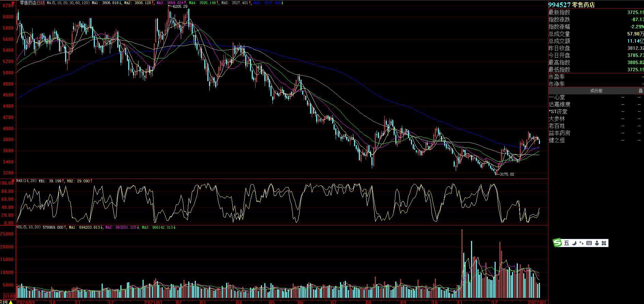Open the input method toolbox grid icon

pyautogui.click(x=604, y=243)
